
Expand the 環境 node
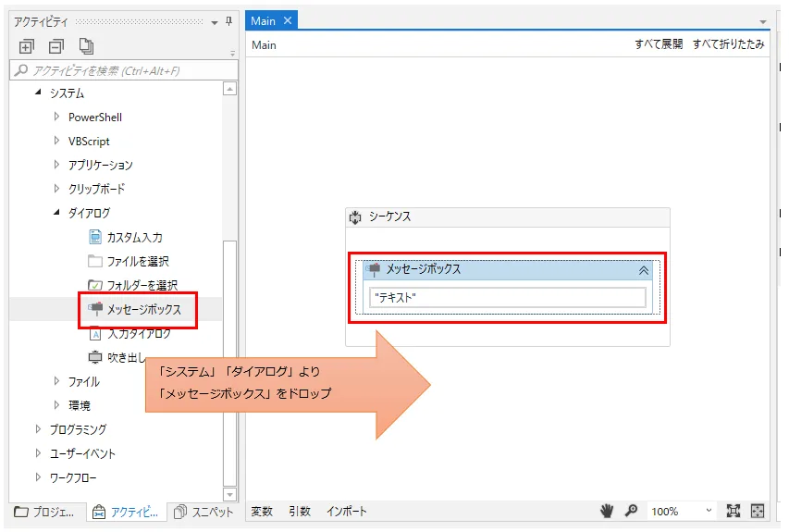56,404
